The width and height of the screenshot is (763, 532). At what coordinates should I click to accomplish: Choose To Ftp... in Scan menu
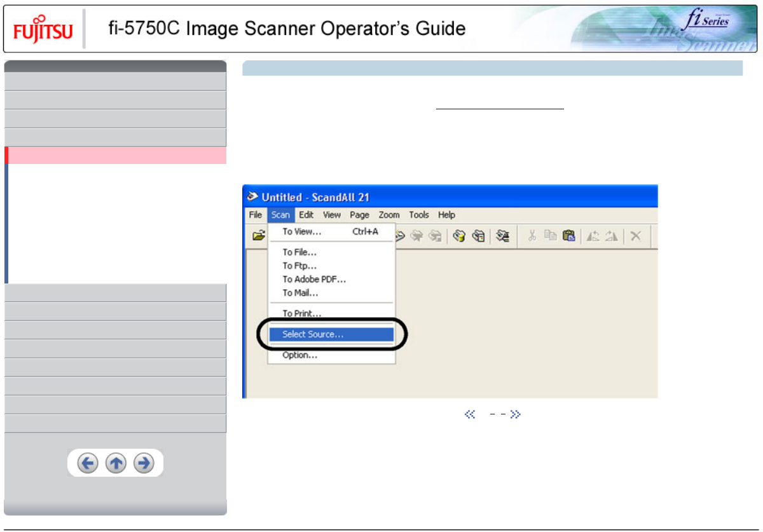tap(331, 266)
